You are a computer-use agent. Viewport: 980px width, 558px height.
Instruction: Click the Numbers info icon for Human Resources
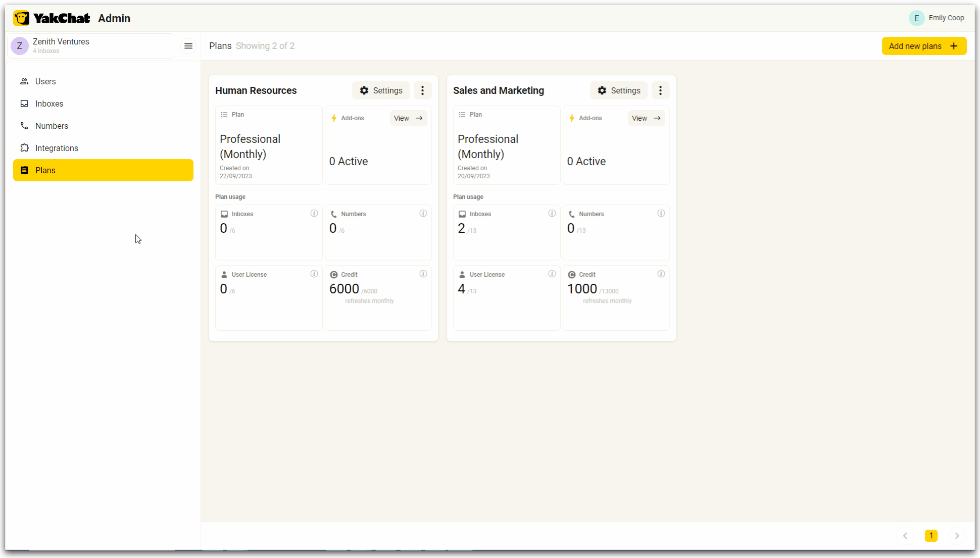(423, 213)
